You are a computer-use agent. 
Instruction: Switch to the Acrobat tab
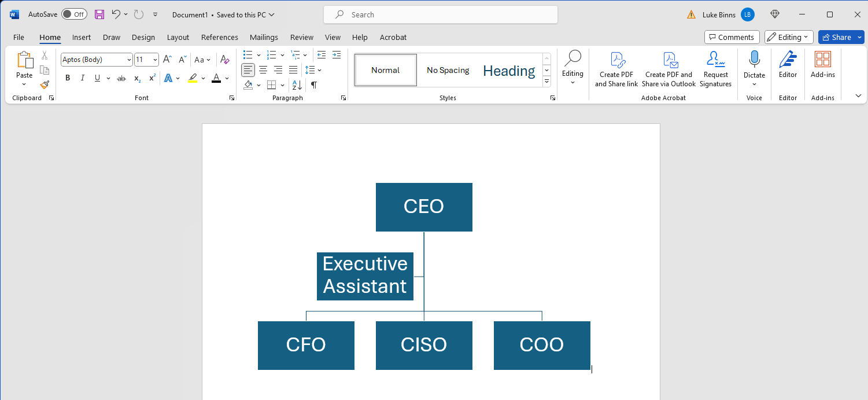393,37
